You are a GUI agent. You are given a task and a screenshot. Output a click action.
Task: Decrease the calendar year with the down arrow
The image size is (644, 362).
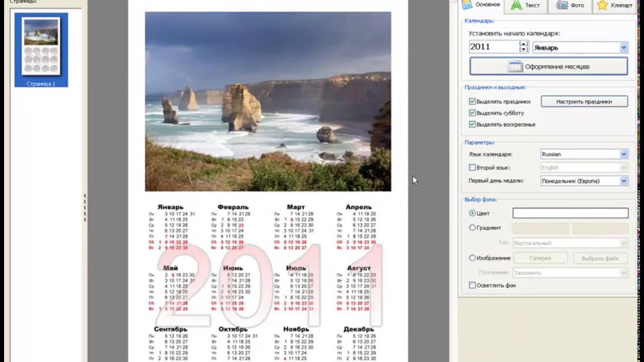click(524, 50)
